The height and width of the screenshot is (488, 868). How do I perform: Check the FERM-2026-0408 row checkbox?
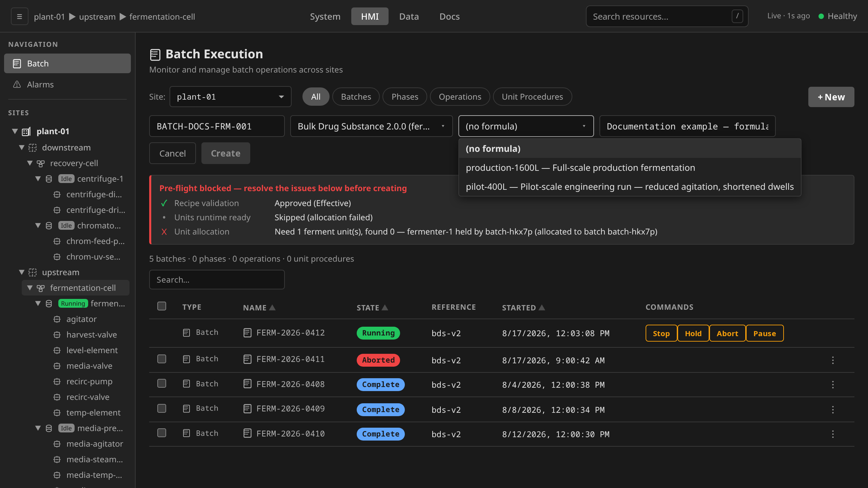pos(162,383)
